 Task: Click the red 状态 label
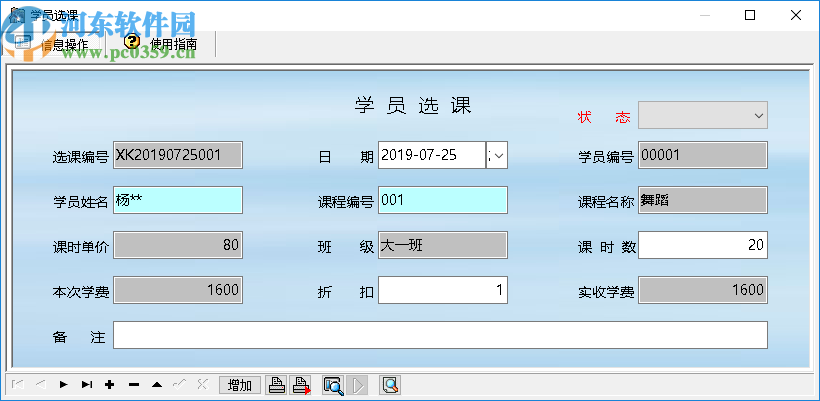pos(604,117)
